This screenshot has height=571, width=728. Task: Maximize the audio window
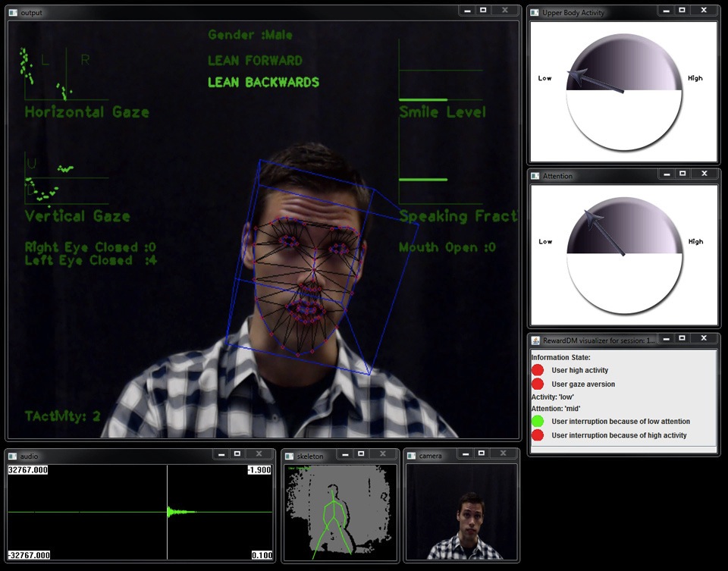coord(237,453)
